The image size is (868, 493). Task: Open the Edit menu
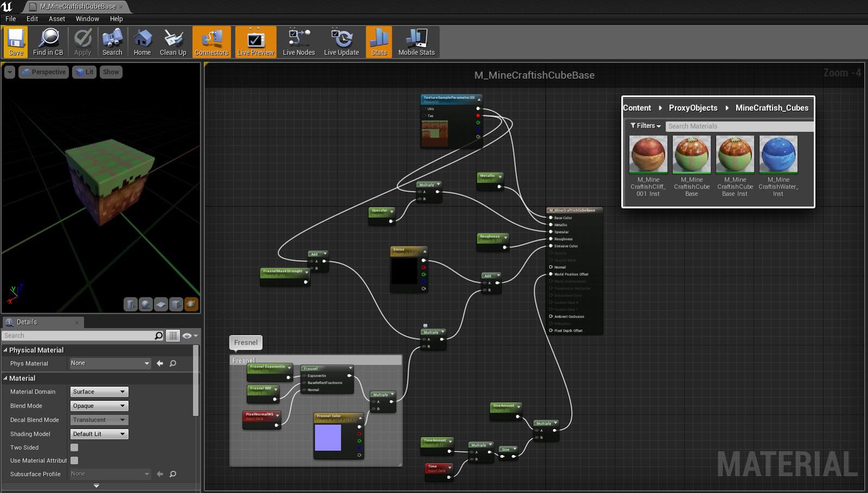[x=33, y=18]
